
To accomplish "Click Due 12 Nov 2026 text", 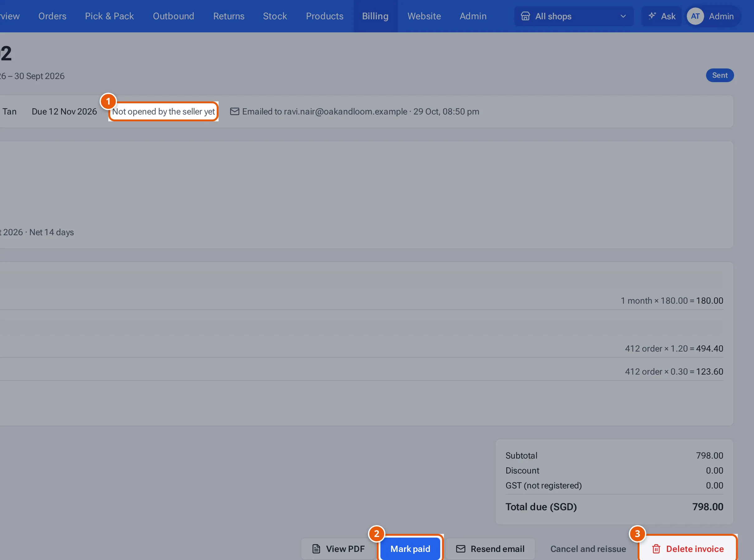I will pyautogui.click(x=64, y=111).
